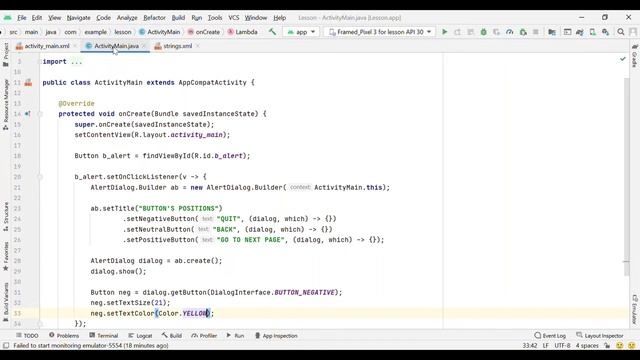This screenshot has width=640, height=360.
Task: Close the ActivityMain.java tab
Action: [144, 46]
